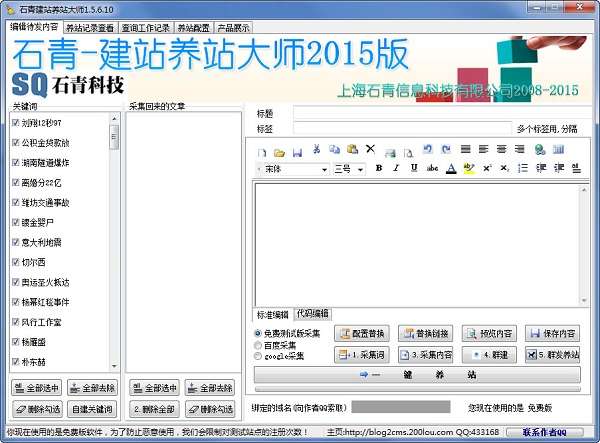600x443 pixels.
Task: Select the 百度采集 radio button
Action: coord(259,344)
